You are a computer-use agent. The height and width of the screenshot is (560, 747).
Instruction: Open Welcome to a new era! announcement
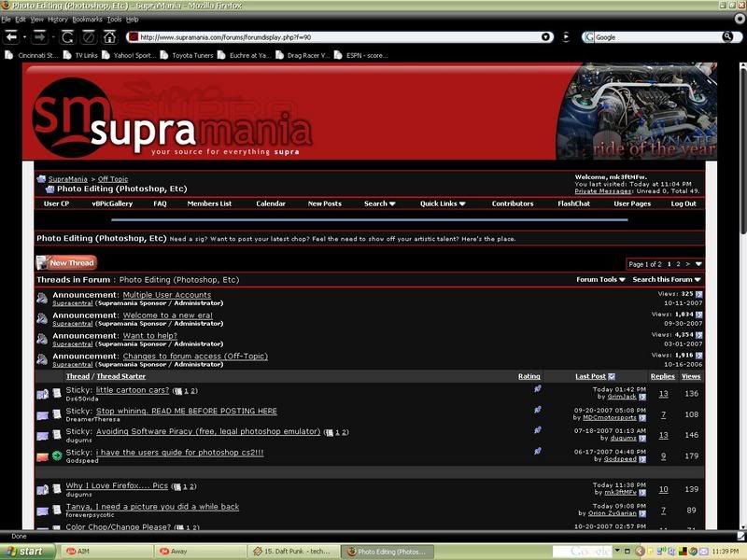click(168, 315)
